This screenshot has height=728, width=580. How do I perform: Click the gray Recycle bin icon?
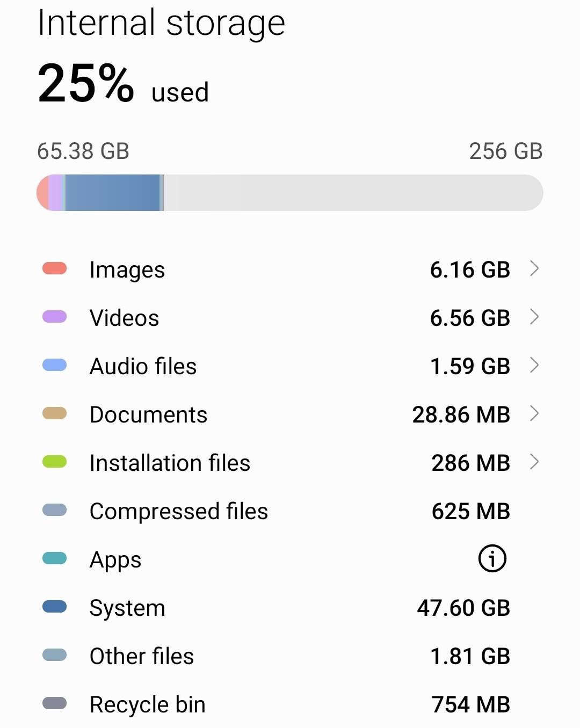[x=54, y=703]
